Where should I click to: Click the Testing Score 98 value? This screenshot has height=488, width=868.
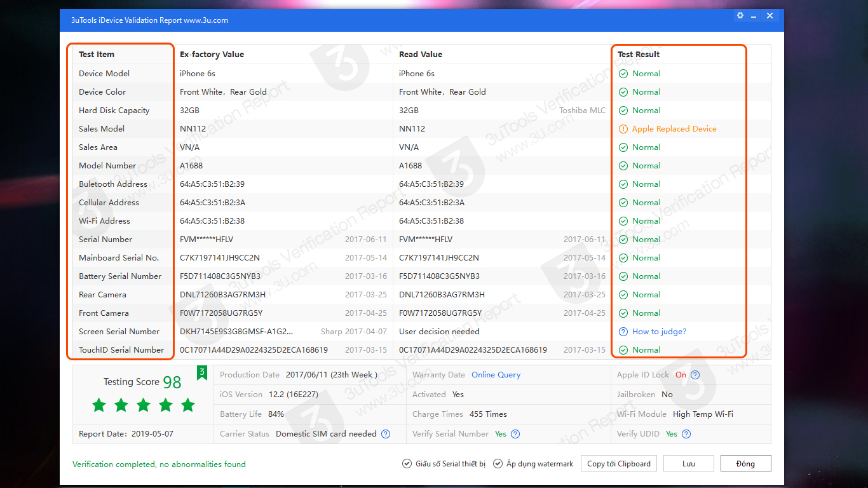172,383
